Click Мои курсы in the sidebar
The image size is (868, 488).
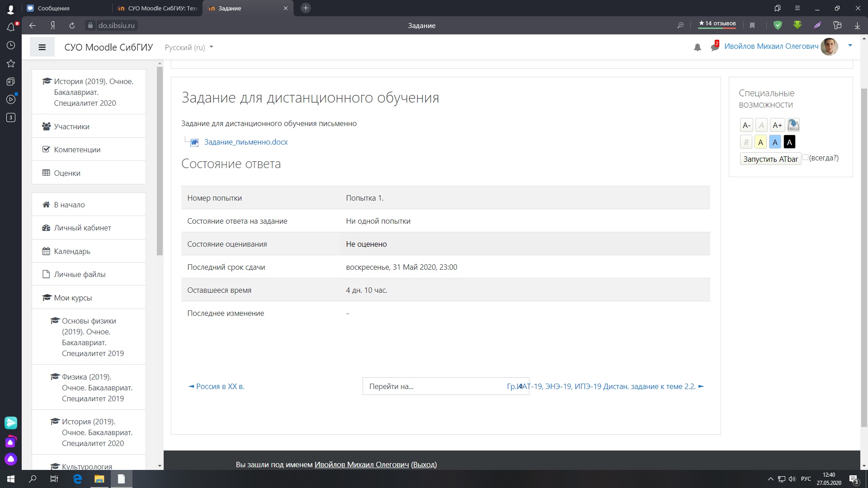point(89,298)
